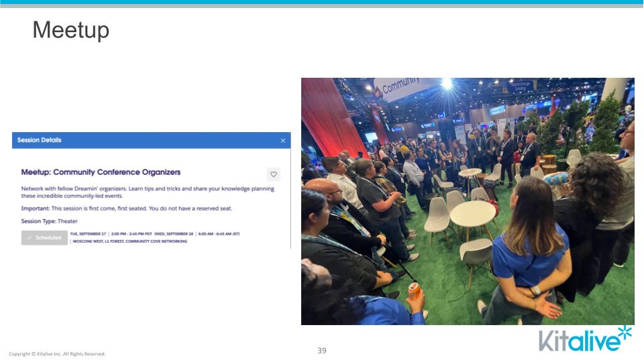This screenshot has height=362, width=644.
Task: Close the Session Details panel
Action: (283, 140)
